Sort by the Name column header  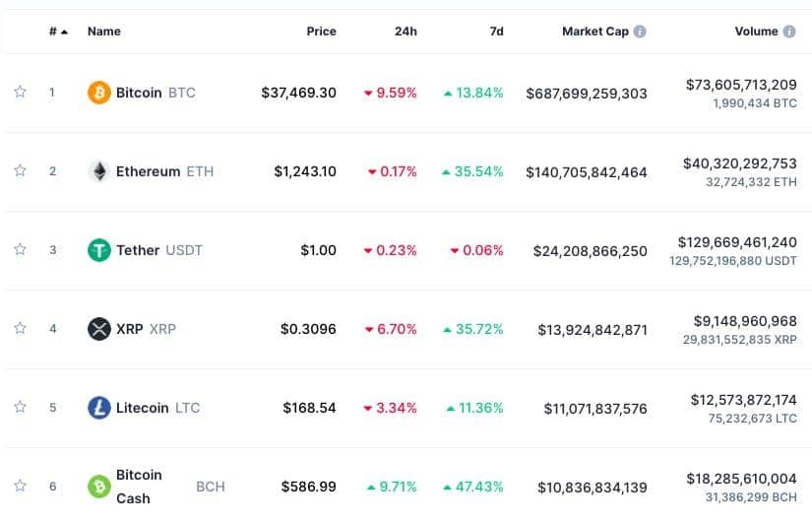[x=104, y=32]
